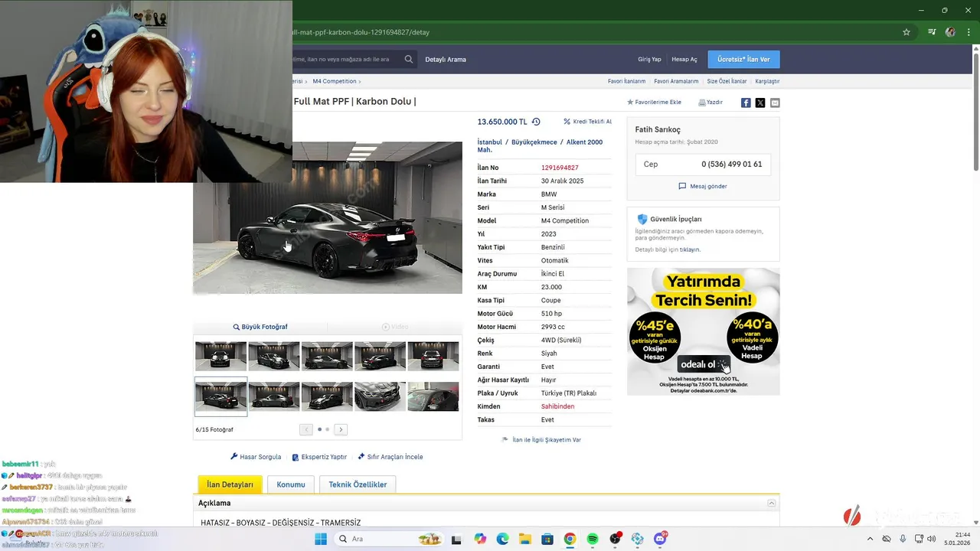Click Büyük Fotoğraf link

click(260, 327)
